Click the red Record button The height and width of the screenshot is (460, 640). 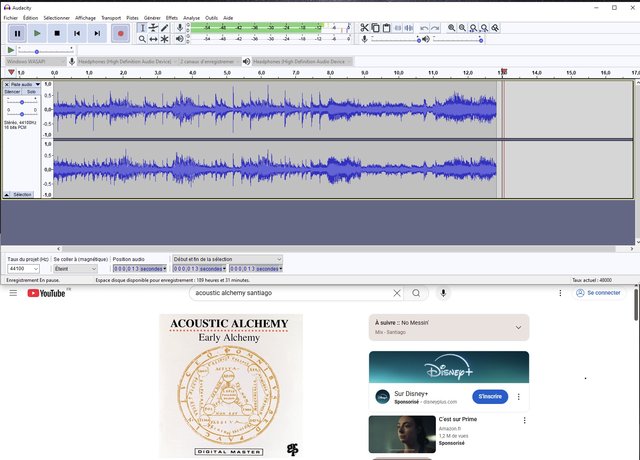(x=121, y=33)
